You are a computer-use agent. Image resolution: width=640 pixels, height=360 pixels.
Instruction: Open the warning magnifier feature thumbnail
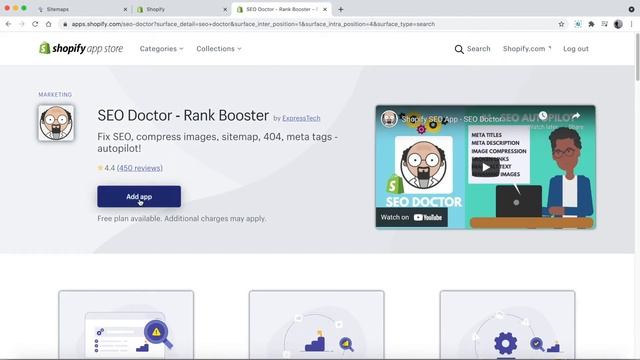click(x=126, y=325)
